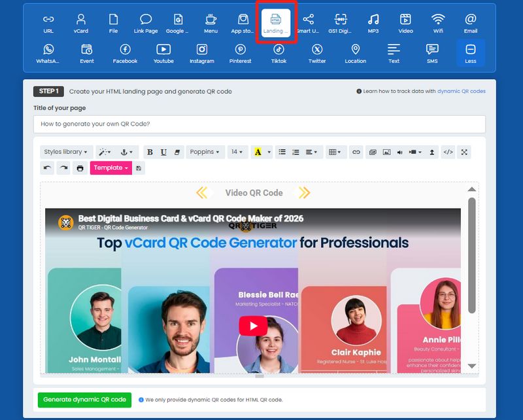Open the magic wand style dropdown

[105, 152]
